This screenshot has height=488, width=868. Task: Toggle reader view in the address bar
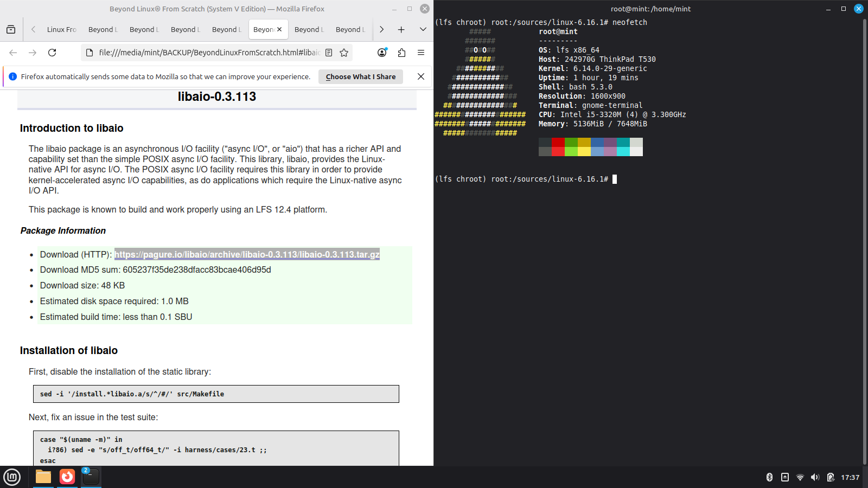pos(329,53)
